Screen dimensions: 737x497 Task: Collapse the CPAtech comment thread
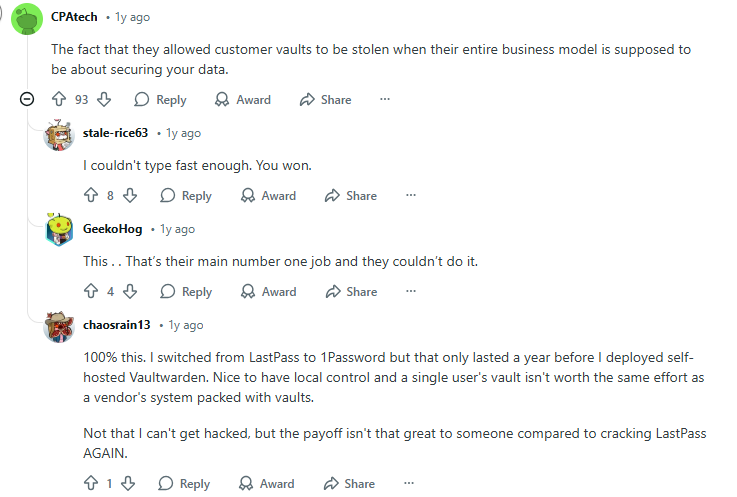27,100
